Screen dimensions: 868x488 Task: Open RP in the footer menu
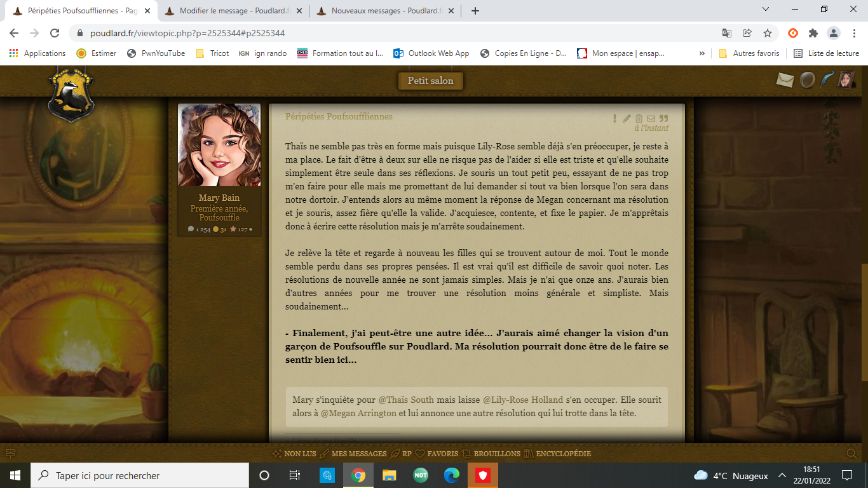(x=401, y=454)
